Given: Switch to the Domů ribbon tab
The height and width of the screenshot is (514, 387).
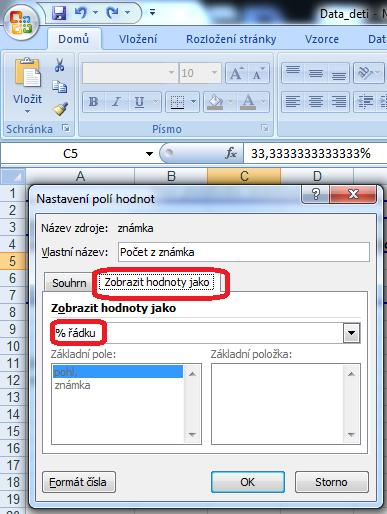Looking at the screenshot, I should click(x=74, y=39).
